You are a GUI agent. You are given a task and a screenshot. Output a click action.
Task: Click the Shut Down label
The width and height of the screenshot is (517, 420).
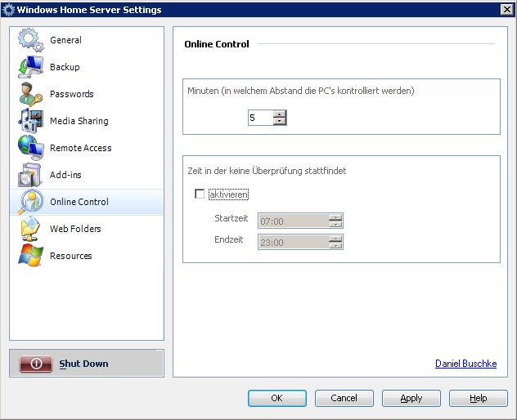tap(83, 364)
